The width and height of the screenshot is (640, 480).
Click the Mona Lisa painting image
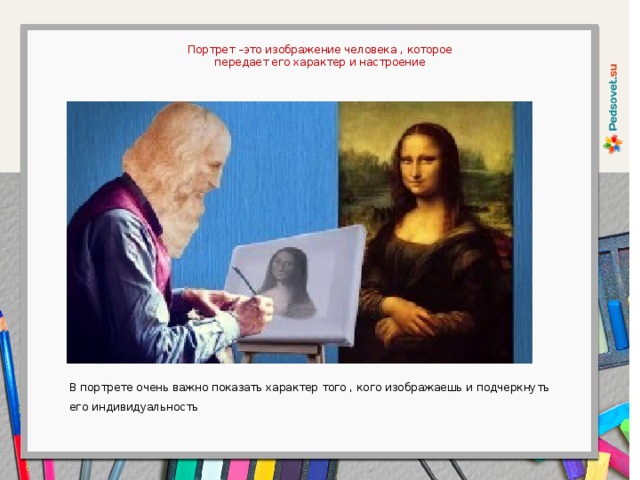pos(426,232)
